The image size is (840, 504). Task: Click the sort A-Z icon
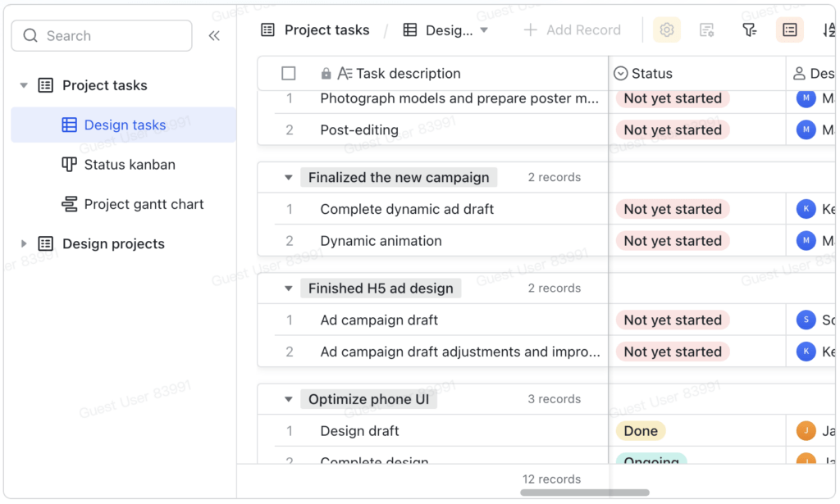point(829,30)
